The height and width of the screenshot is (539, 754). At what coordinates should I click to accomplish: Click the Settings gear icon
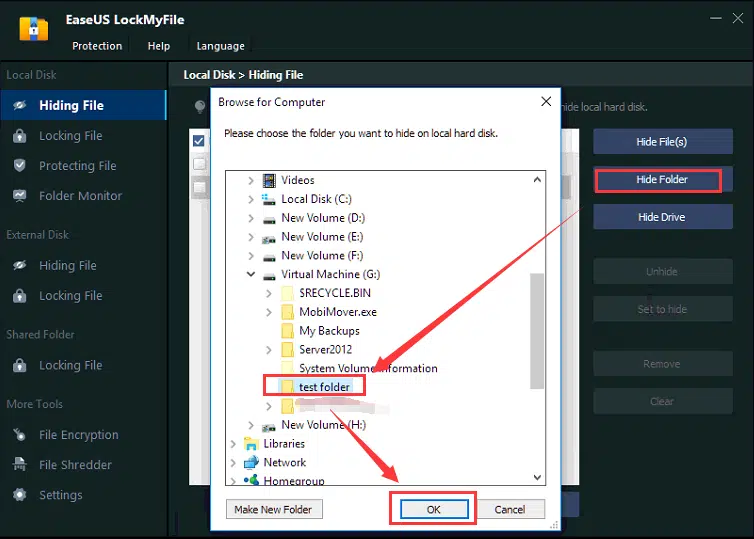[20, 495]
